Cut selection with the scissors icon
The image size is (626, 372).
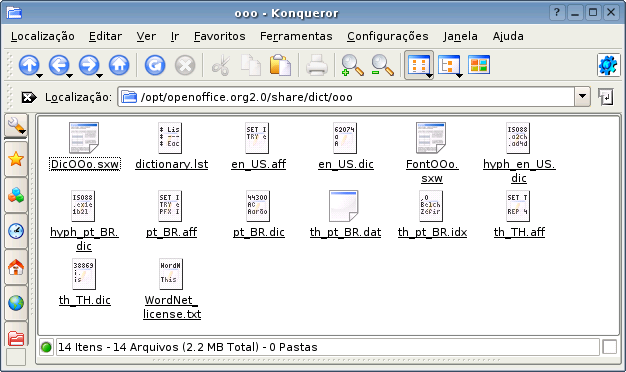tap(221, 65)
